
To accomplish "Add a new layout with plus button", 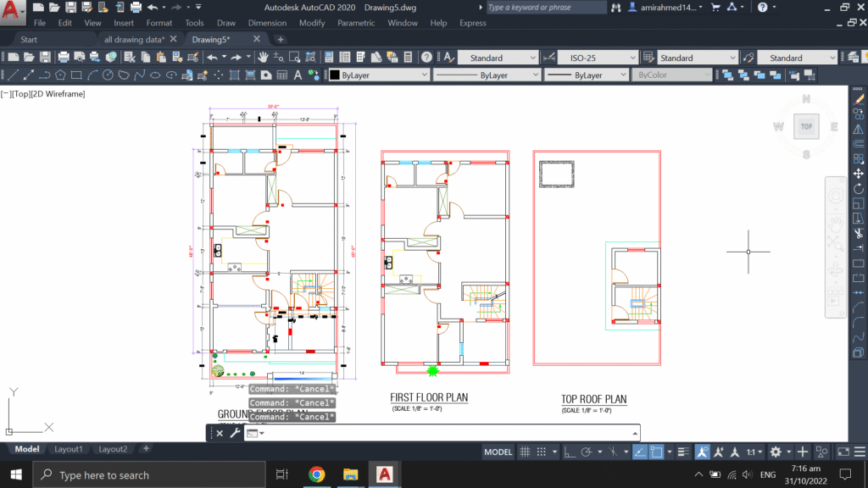I will point(146,449).
